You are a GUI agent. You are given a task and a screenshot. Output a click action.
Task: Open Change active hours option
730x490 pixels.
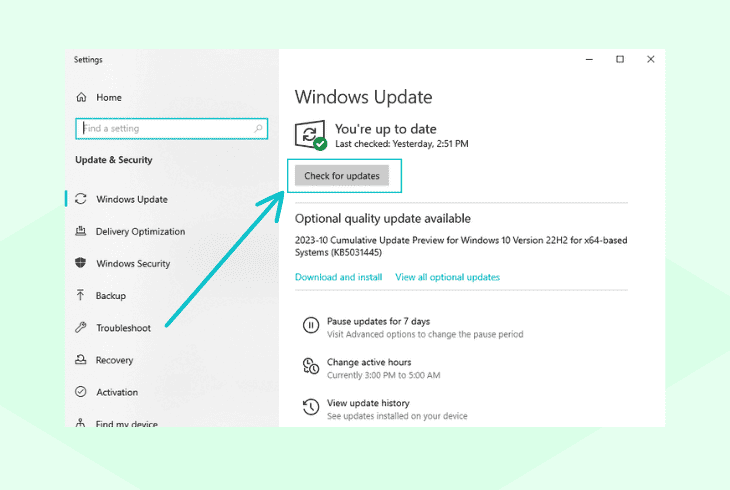(369, 362)
